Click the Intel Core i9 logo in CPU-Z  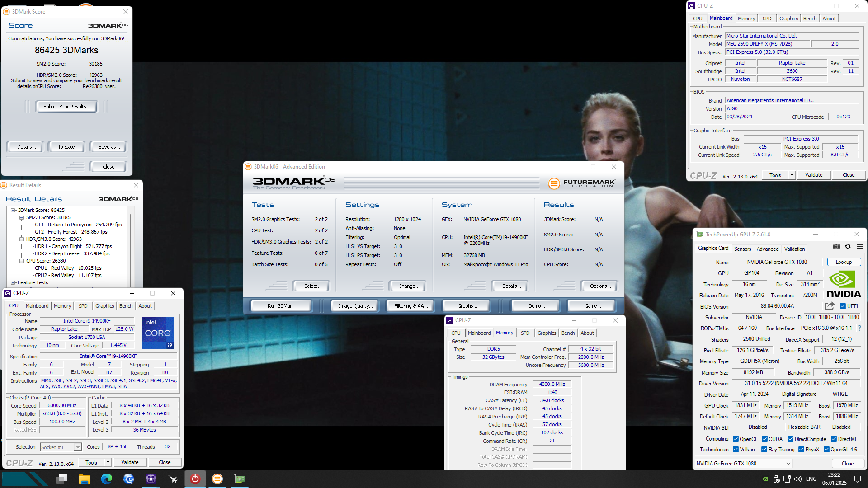(158, 333)
